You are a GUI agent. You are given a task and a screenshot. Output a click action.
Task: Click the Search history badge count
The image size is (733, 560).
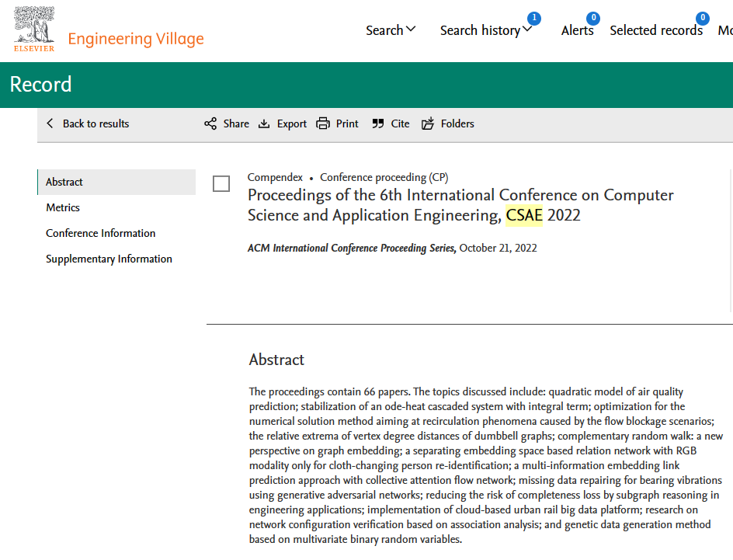533,18
